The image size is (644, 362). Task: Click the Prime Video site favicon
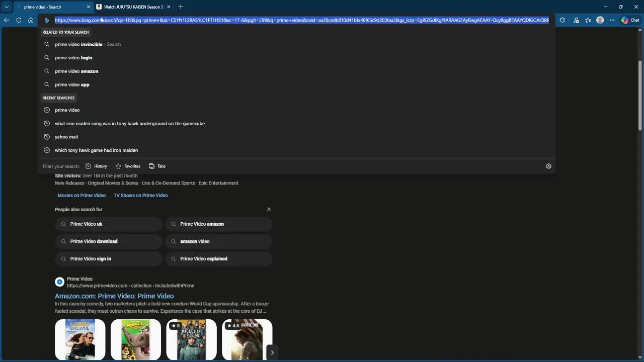click(x=59, y=282)
